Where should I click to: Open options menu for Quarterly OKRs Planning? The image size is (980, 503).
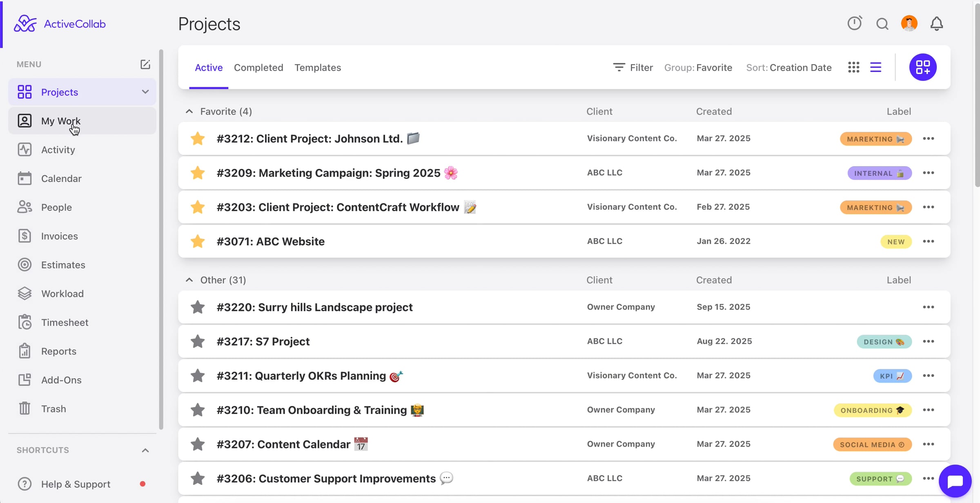[x=929, y=376]
